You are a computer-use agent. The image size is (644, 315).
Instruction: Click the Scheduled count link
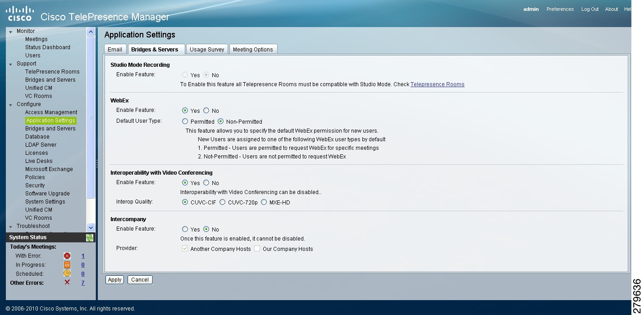(83, 274)
